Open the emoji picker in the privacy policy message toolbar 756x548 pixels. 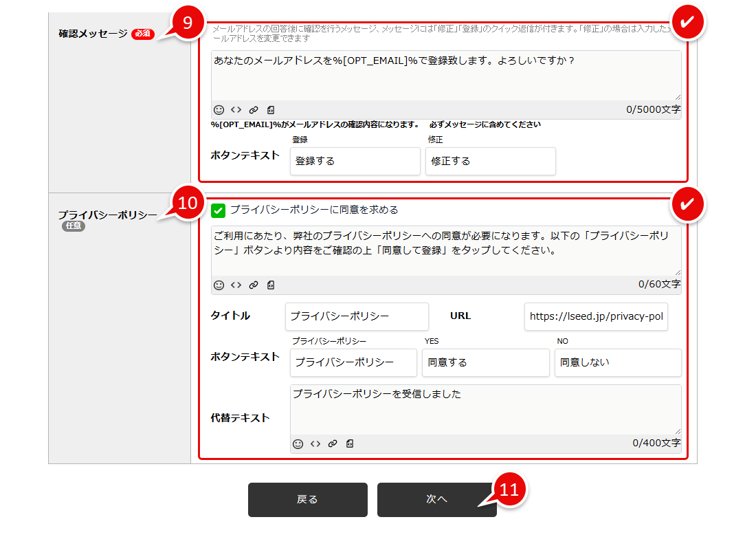(219, 285)
